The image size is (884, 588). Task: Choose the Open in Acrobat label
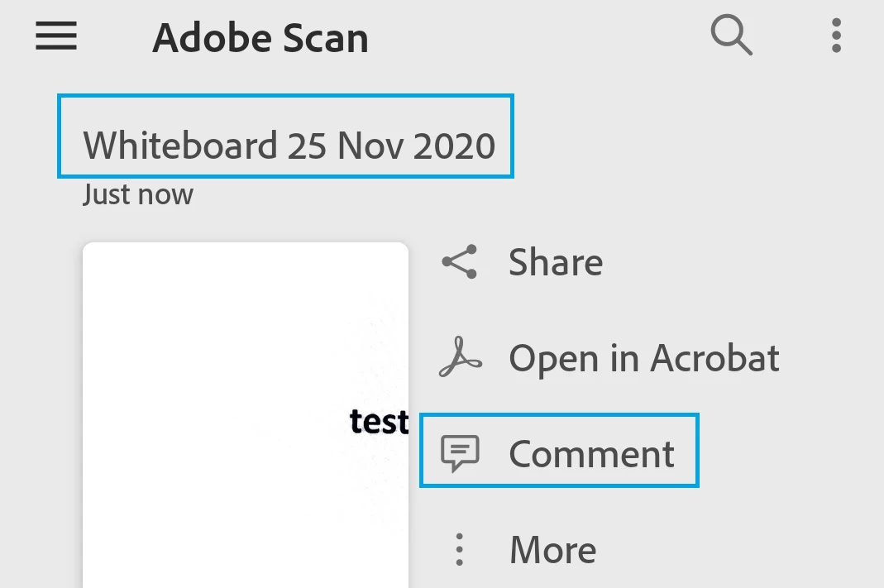point(643,358)
